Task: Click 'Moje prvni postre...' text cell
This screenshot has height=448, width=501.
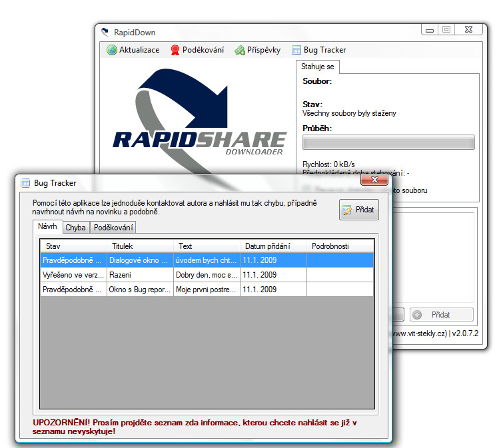Action: (x=207, y=290)
